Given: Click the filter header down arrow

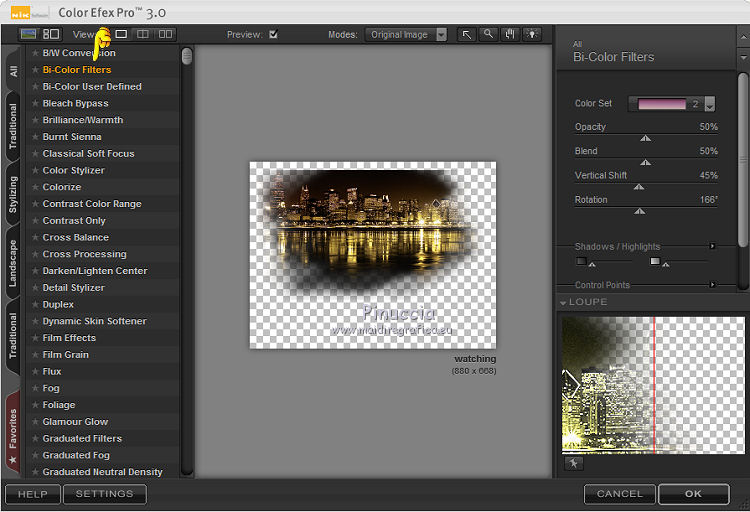Looking at the screenshot, I should click(x=743, y=57).
